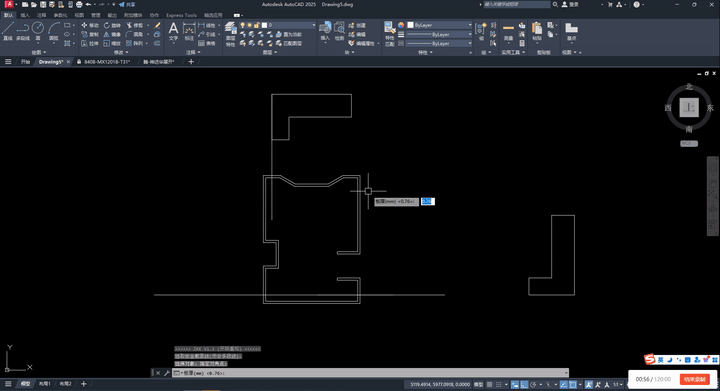Switch to the Express Tools ribbon tab
The image size is (720, 391).
tap(181, 15)
